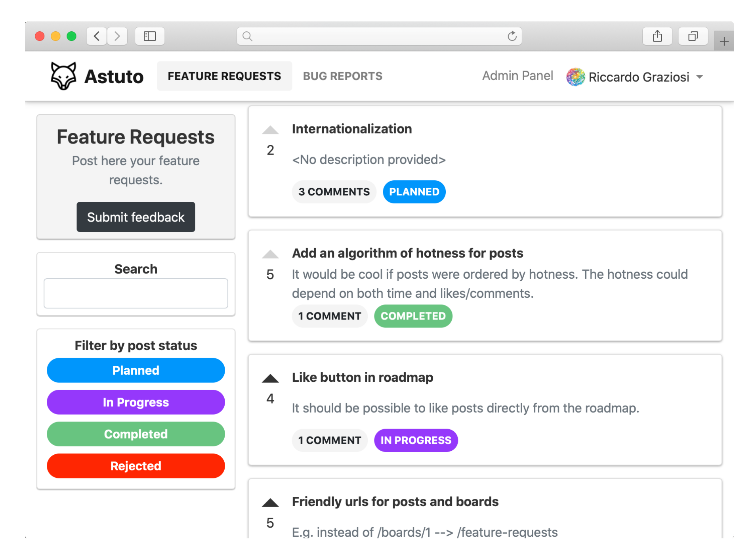The image size is (756, 555).
Task: Click the user avatar image
Action: [575, 77]
